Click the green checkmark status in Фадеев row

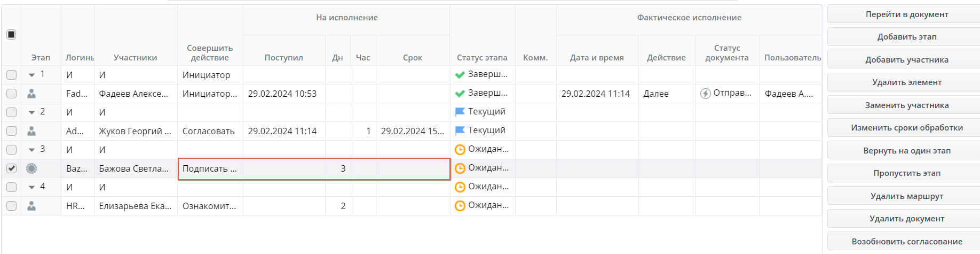[x=460, y=94]
